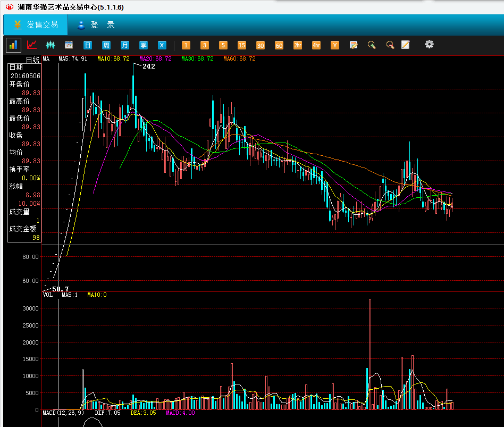Open the bar chart quote view
This screenshot has height=427, width=504.
click(13, 45)
